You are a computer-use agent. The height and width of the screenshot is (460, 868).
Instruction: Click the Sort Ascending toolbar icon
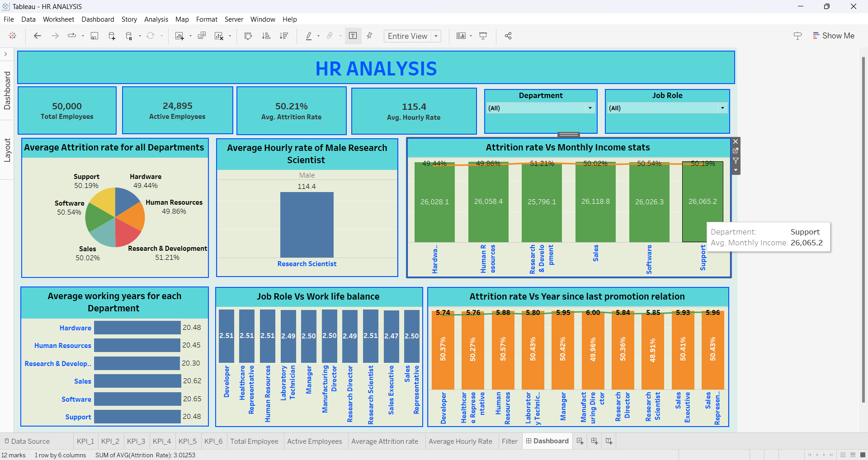266,36
